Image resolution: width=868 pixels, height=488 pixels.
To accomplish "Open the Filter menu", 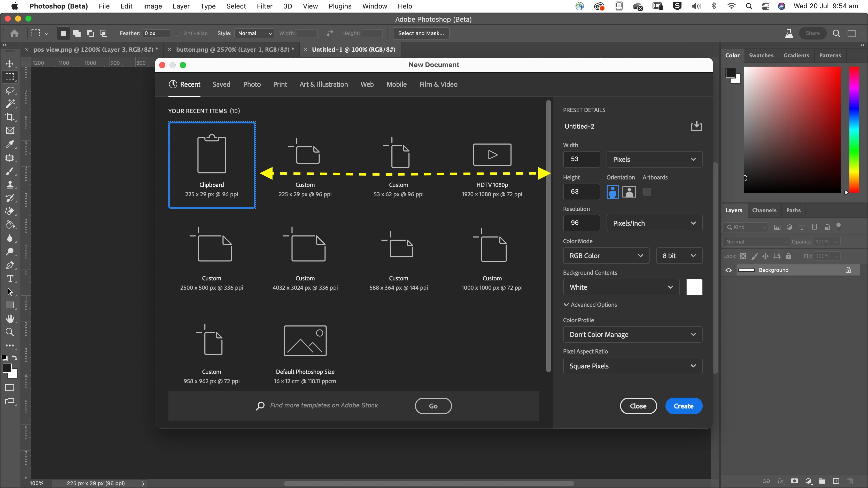I will pyautogui.click(x=264, y=6).
